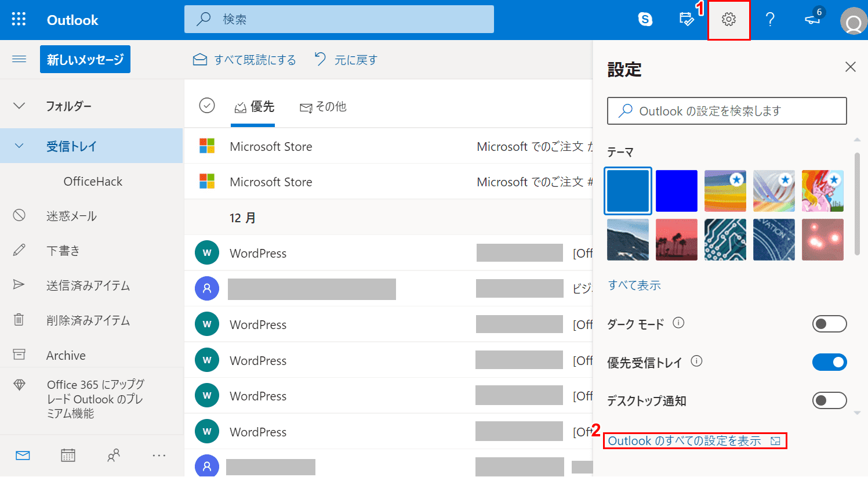Switch to the その他 inbox tab
The image size is (868, 477).
pyautogui.click(x=323, y=107)
